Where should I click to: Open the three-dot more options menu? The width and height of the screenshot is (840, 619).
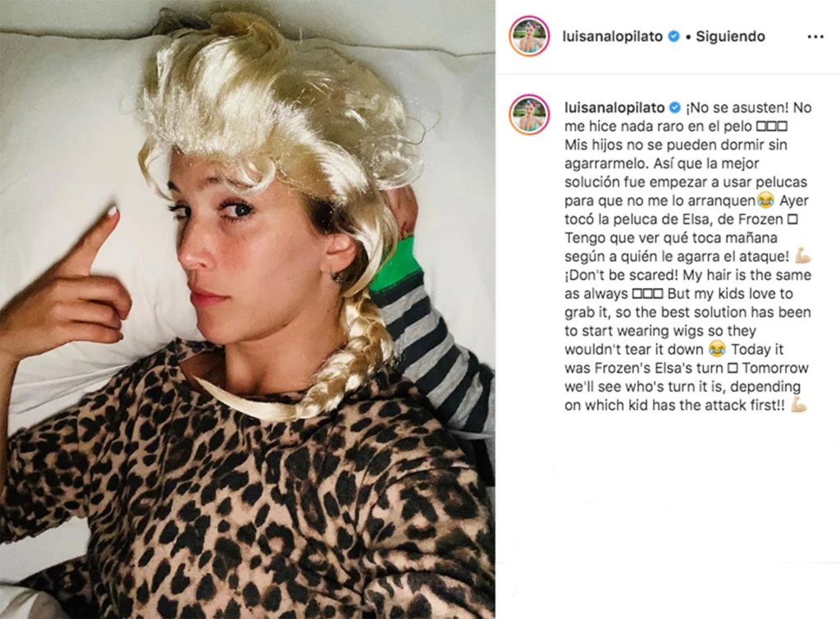click(x=815, y=37)
